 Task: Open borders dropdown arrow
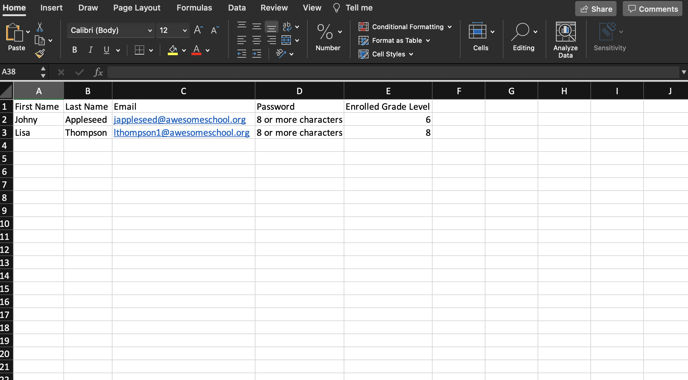tap(151, 50)
